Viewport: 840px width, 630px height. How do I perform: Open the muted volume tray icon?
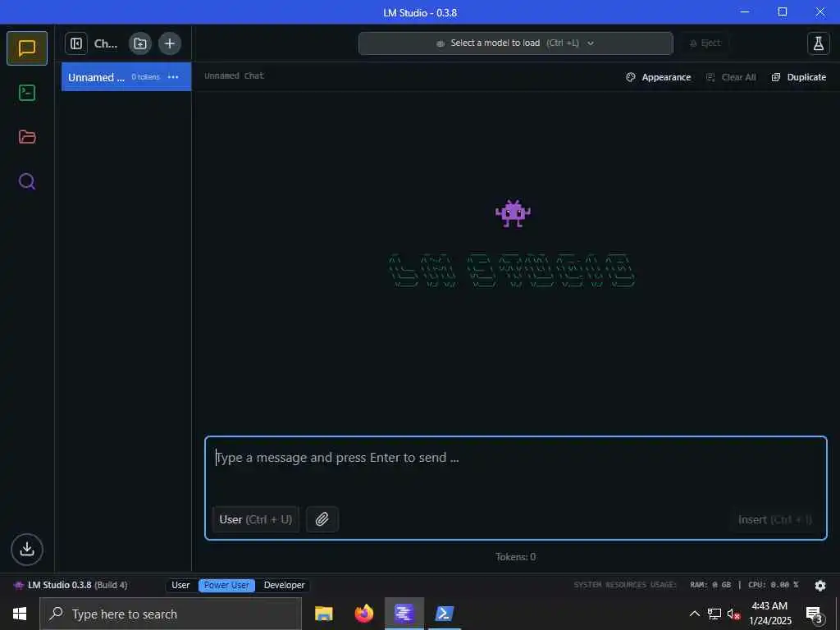(733, 614)
